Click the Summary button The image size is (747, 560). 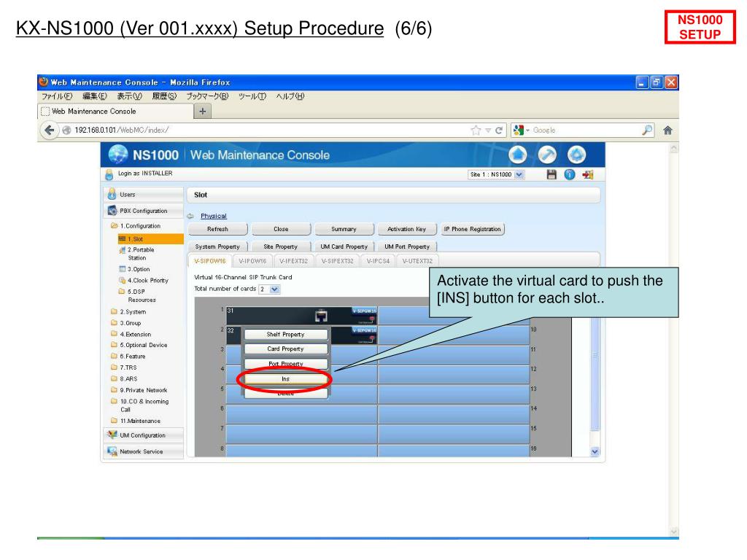point(344,229)
